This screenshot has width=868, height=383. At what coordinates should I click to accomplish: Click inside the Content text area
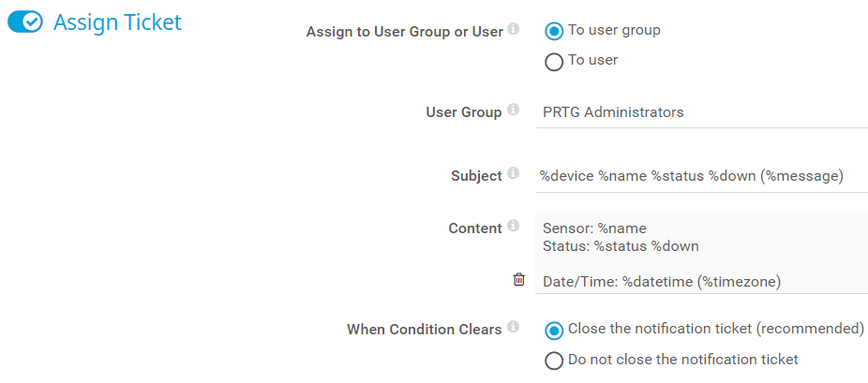701,254
